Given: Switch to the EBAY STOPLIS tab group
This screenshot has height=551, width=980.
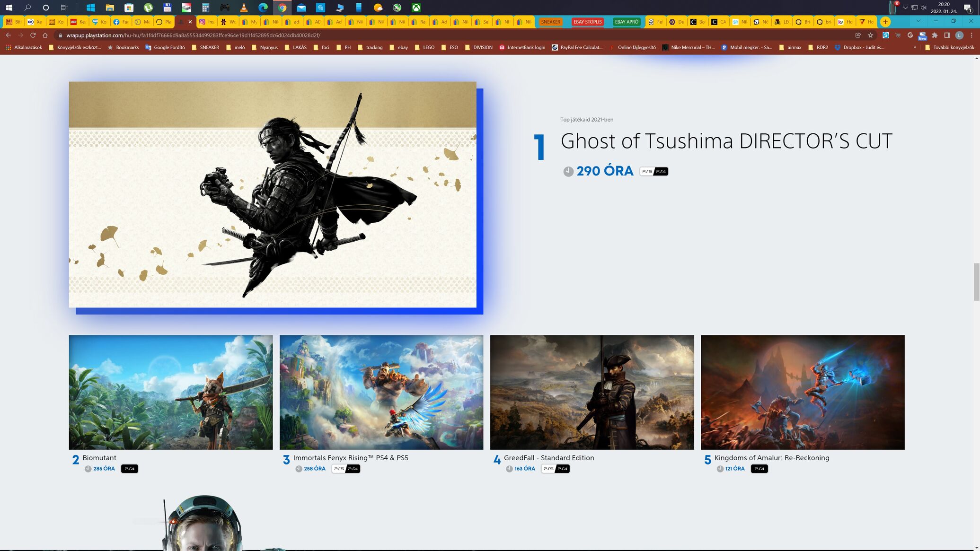Looking at the screenshot, I should point(587,22).
